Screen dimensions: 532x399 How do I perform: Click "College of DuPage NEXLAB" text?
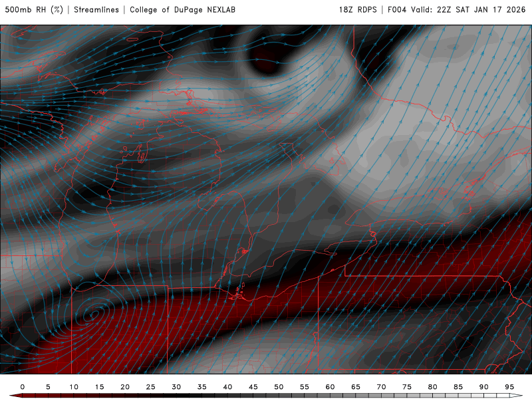(x=182, y=10)
